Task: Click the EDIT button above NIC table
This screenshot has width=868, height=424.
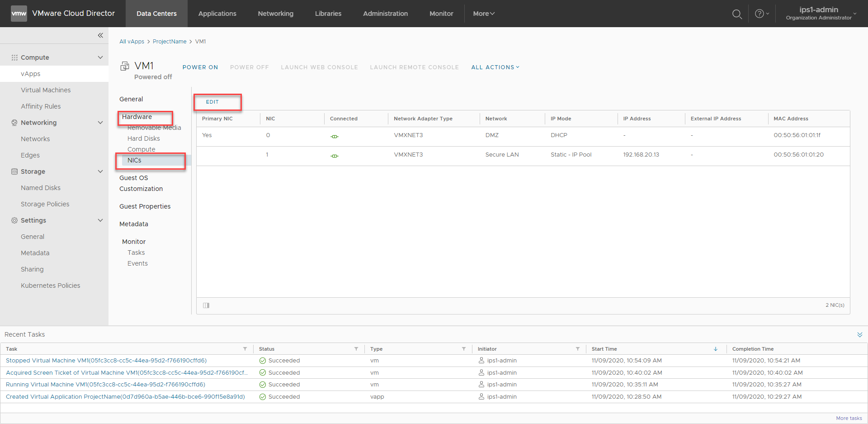Action: pos(212,102)
